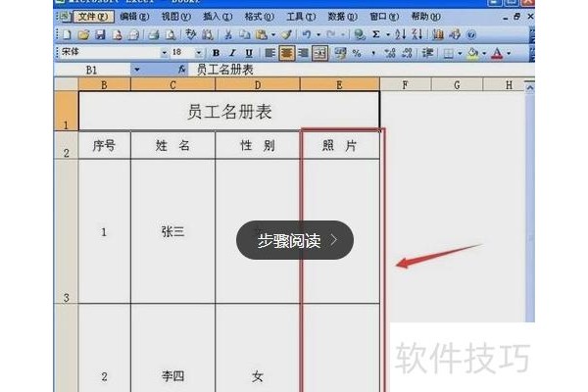Toggle the highlighted Center alignment button

287,53
